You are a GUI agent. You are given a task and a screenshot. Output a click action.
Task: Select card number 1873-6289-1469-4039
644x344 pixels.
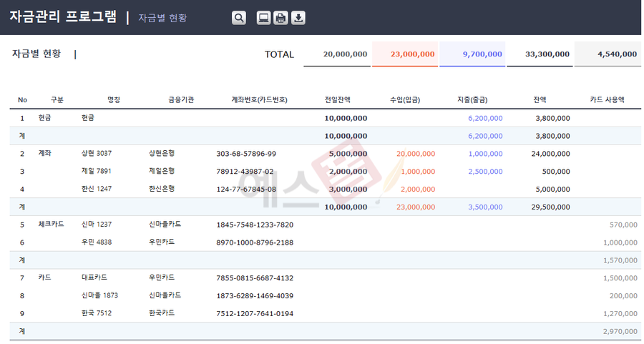click(255, 296)
